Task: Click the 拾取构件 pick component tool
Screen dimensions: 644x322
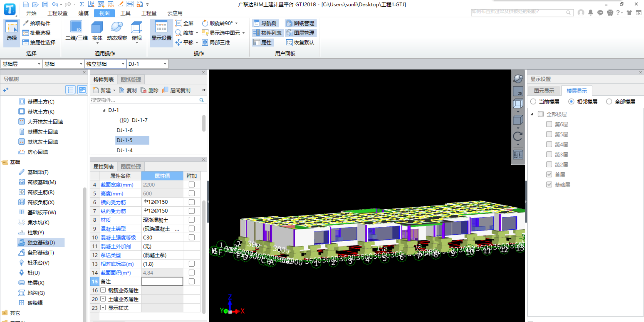Action: coord(37,23)
